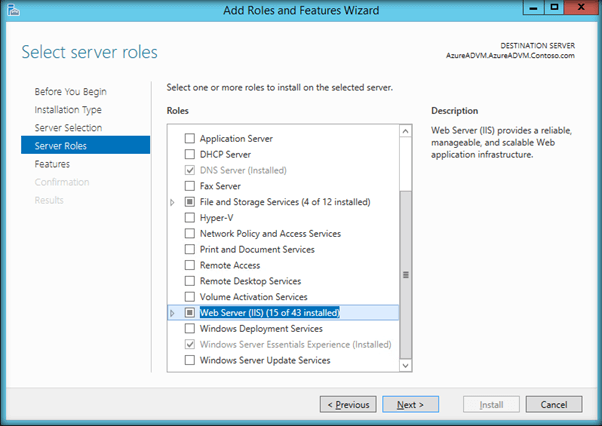Check Network Policy and Access Services
This screenshot has height=426, width=602.
(190, 234)
